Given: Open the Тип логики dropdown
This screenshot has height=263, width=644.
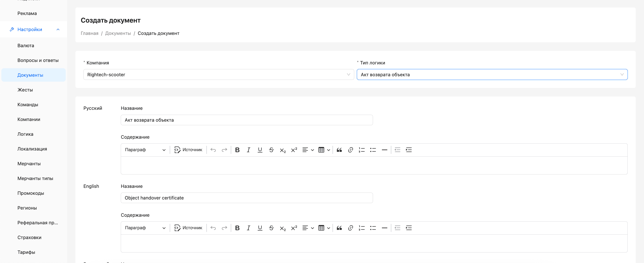Looking at the screenshot, I should (491, 74).
